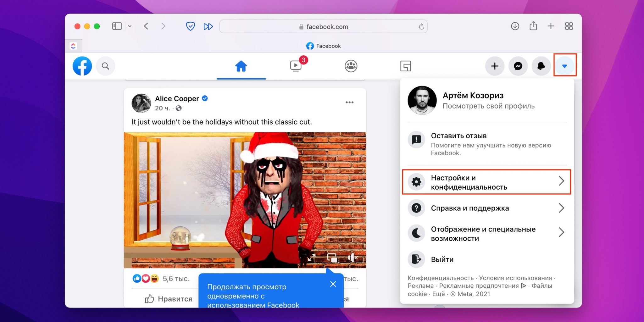Toggle Safari sidebar button
The width and height of the screenshot is (644, 322).
(x=117, y=26)
